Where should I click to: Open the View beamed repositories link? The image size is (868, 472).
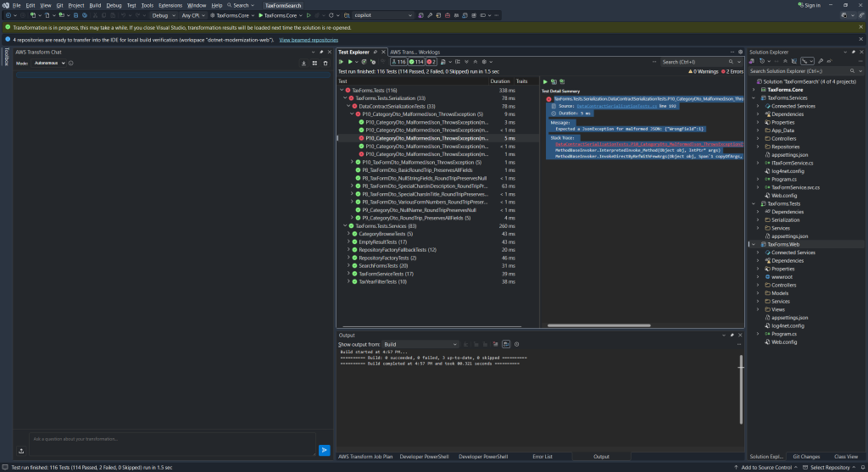pyautogui.click(x=309, y=40)
